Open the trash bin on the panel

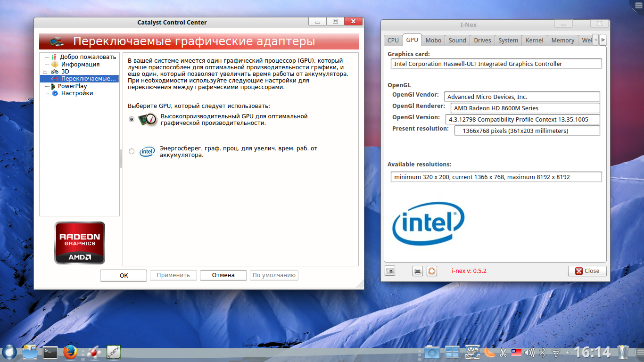tap(623, 352)
